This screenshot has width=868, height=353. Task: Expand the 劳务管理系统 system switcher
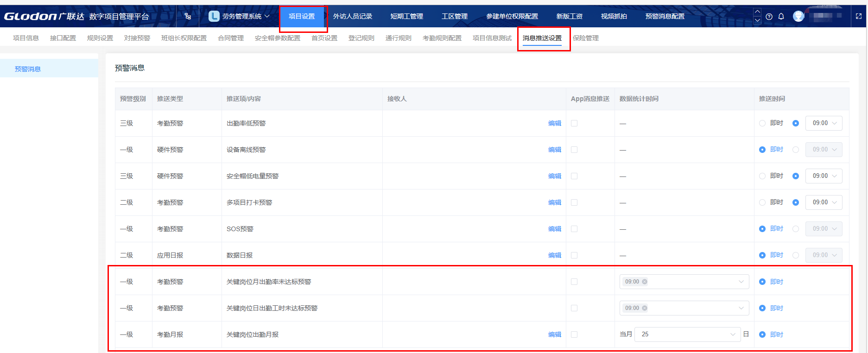click(x=267, y=16)
